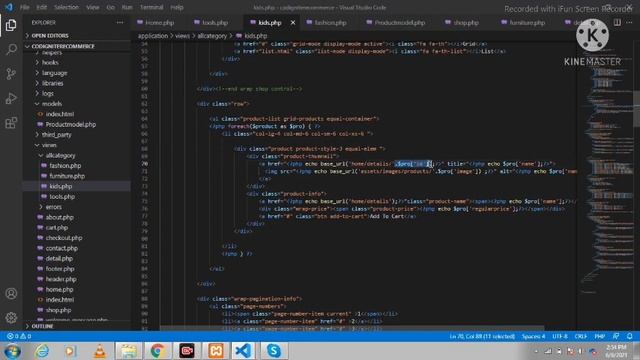Screen dimensions: 640x360
Task: Open the Explorer view in activity bar
Action: coord(11,25)
